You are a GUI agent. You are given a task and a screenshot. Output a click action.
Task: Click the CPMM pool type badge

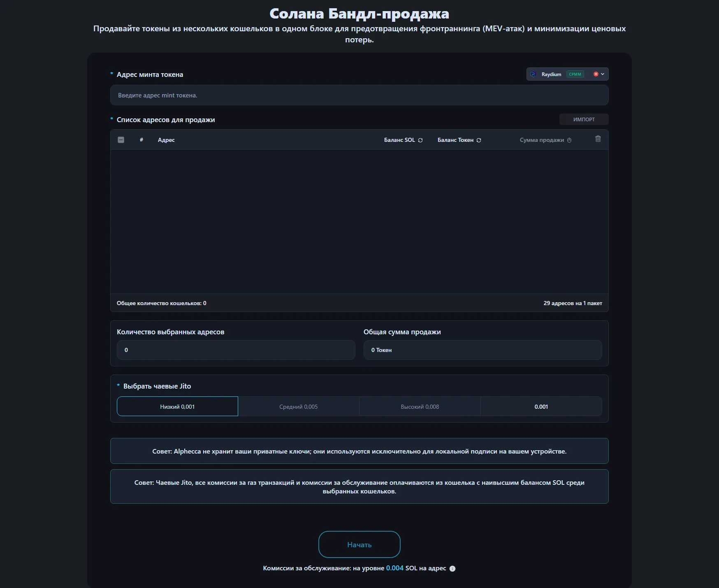click(575, 74)
